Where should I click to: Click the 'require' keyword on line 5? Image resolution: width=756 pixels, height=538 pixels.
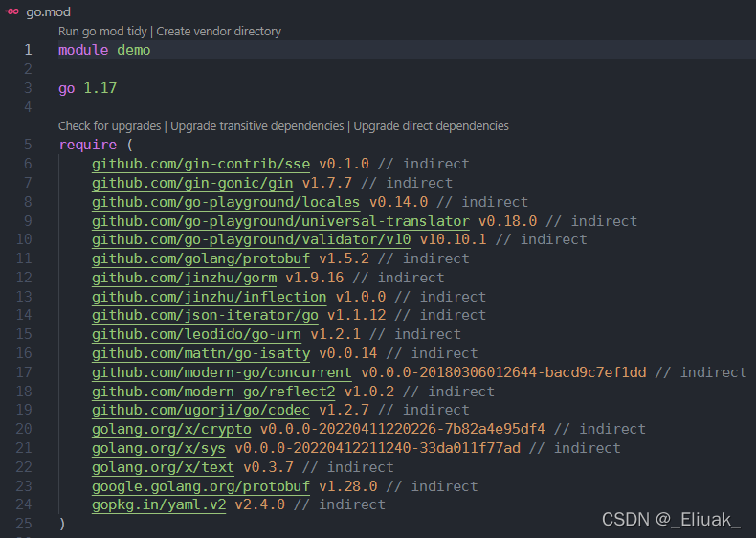click(88, 145)
